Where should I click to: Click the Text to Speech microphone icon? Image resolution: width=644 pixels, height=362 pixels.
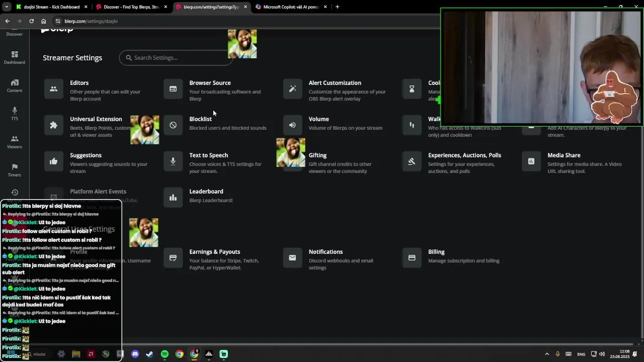tap(173, 161)
